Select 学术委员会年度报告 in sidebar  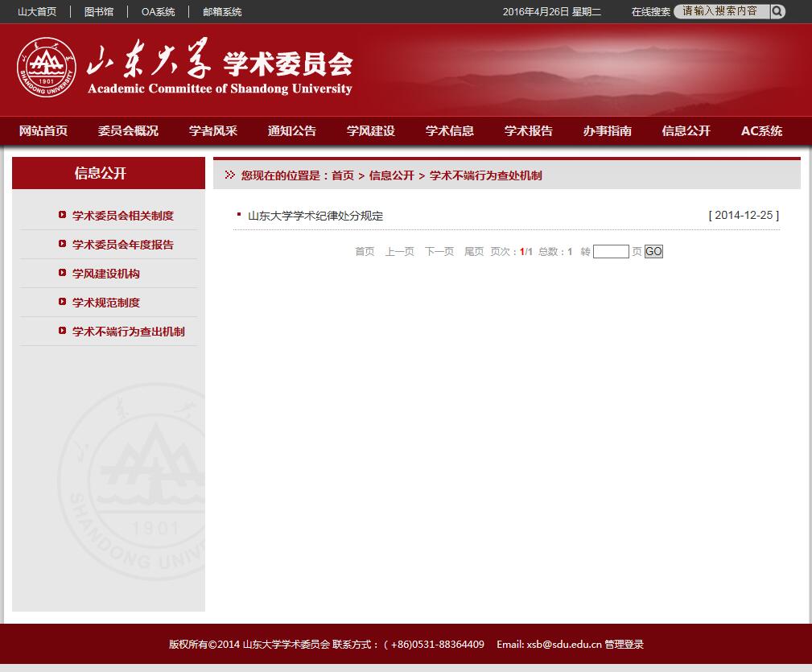click(x=123, y=245)
